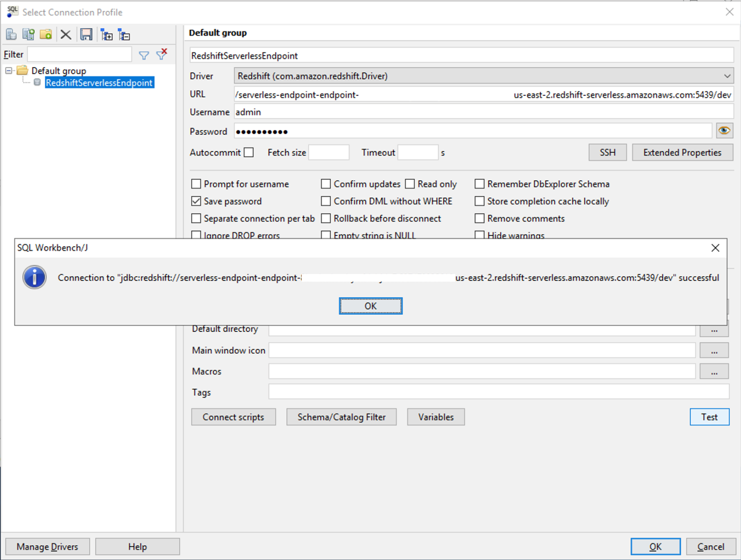
Task: Create a new connection profile
Action: click(11, 35)
